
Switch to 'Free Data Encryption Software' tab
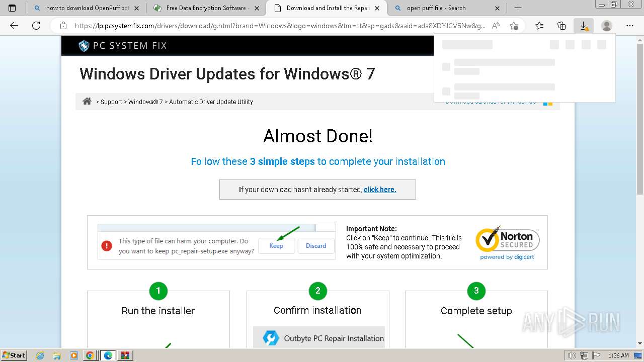click(x=206, y=8)
